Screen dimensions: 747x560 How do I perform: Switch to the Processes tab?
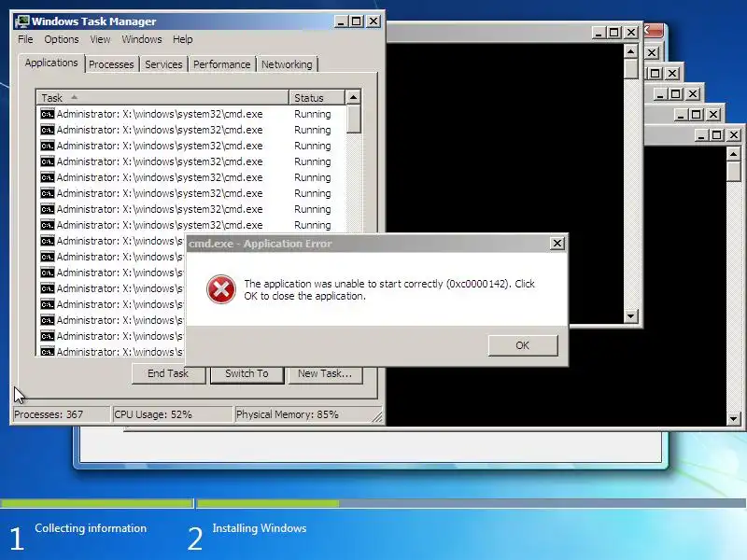coord(111,64)
